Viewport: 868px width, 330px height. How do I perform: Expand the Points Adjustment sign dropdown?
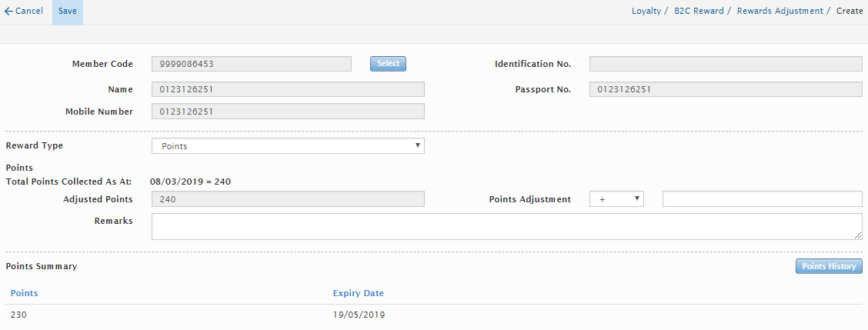(x=616, y=199)
